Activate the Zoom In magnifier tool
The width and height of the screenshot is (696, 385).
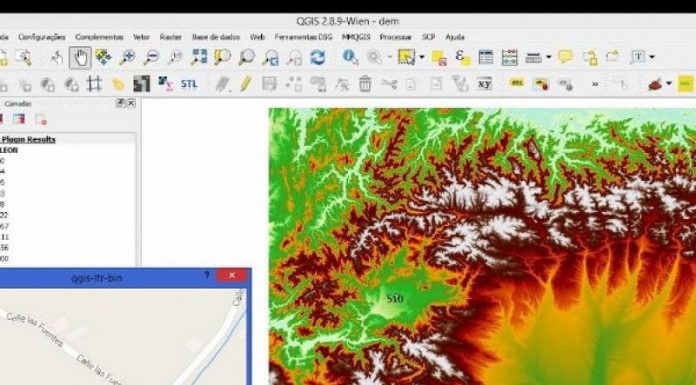pyautogui.click(x=127, y=57)
